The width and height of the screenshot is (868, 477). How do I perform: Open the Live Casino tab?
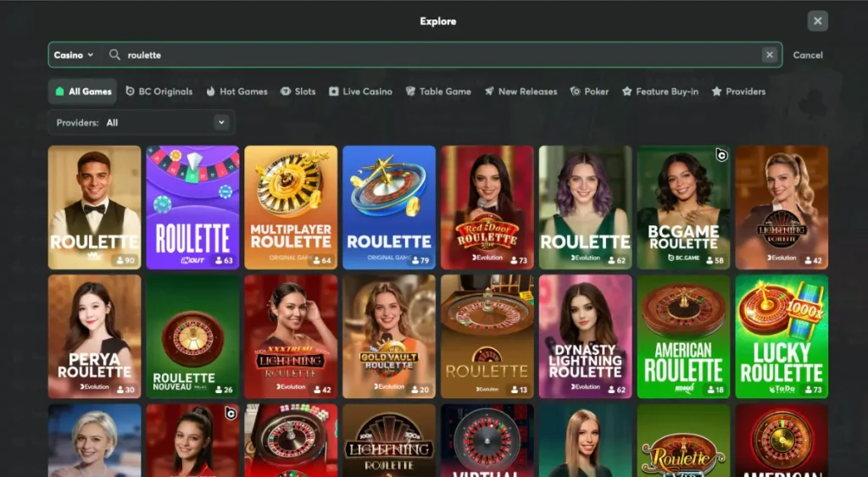coord(360,92)
